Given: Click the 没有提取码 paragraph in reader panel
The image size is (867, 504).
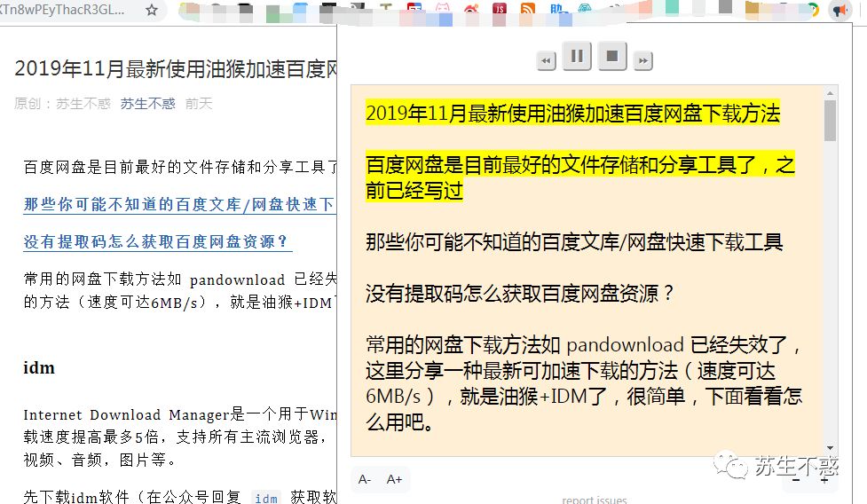Looking at the screenshot, I should 520,293.
